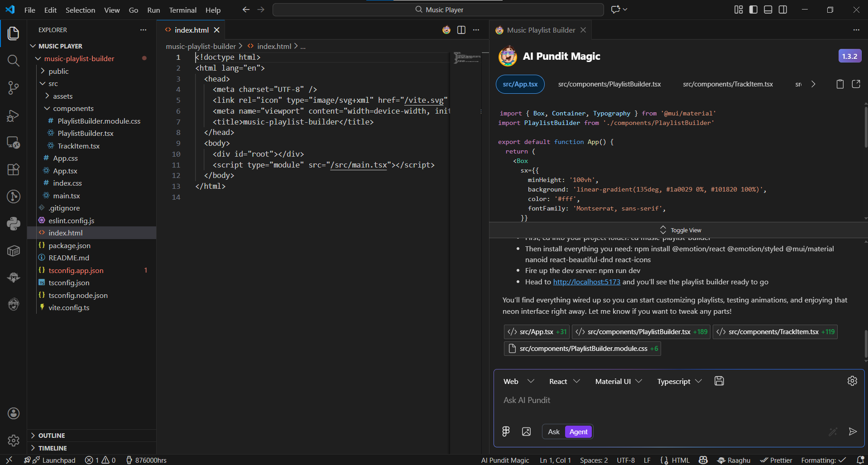Click the send message arrow icon

[x=853, y=431]
